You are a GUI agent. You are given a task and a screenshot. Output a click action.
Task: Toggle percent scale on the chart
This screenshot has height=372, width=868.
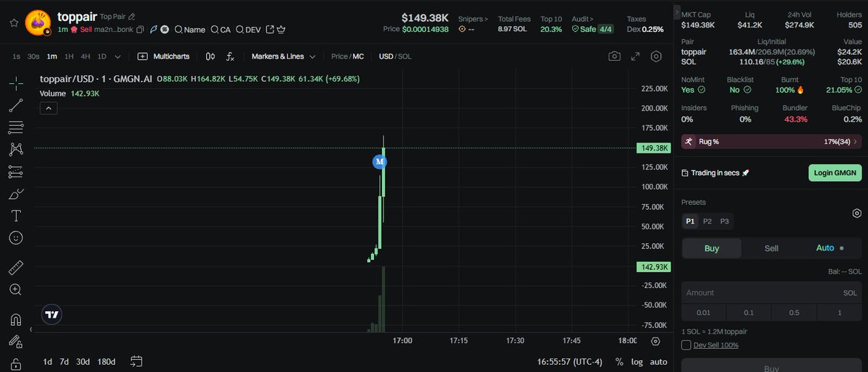[x=619, y=361]
